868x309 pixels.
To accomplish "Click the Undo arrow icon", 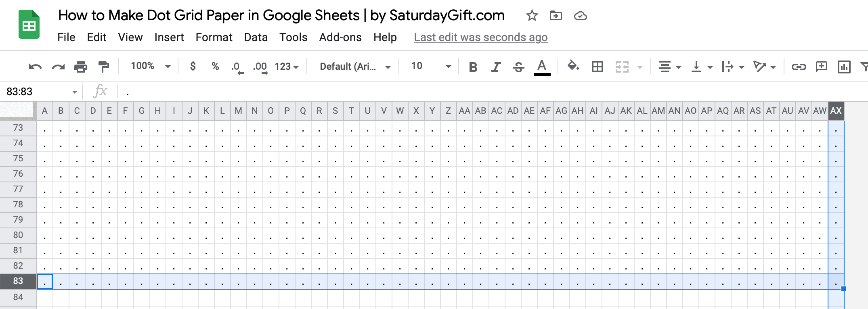I will [x=35, y=67].
